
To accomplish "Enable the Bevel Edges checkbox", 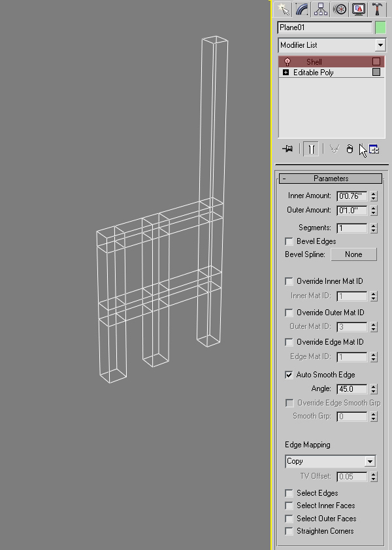I will point(289,241).
